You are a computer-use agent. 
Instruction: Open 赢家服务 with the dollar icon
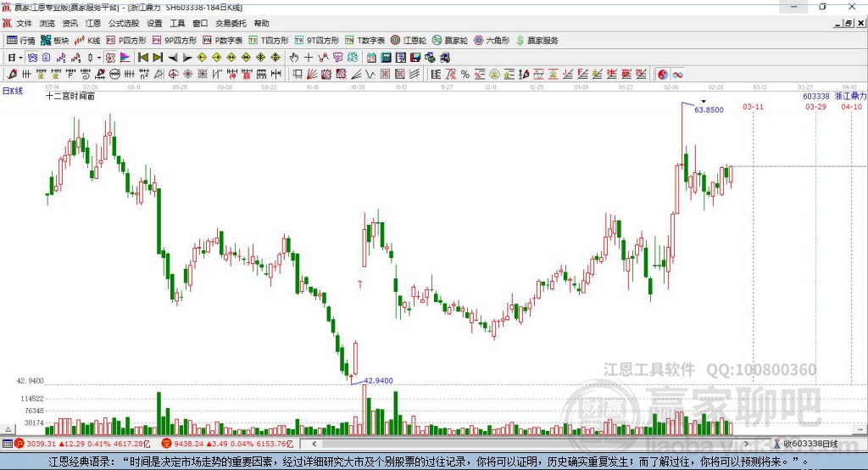point(537,41)
